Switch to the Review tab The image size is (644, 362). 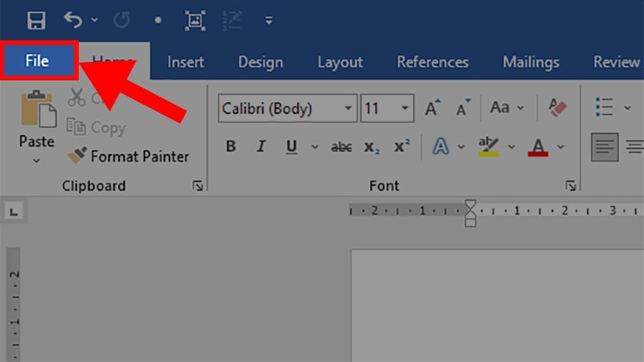617,62
